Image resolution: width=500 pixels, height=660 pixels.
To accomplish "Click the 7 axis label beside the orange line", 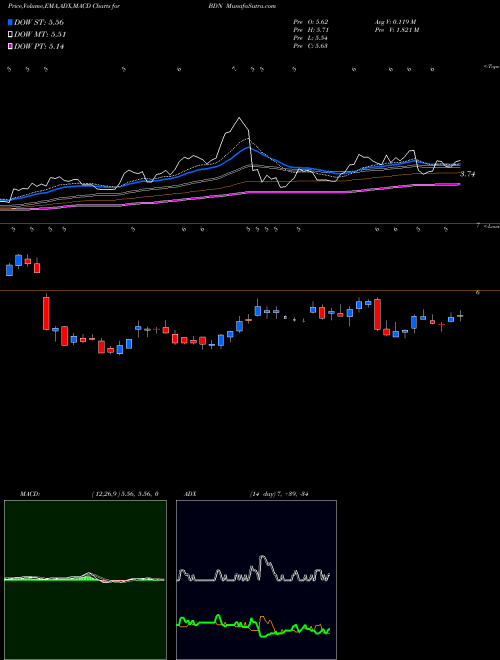I will click(478, 226).
